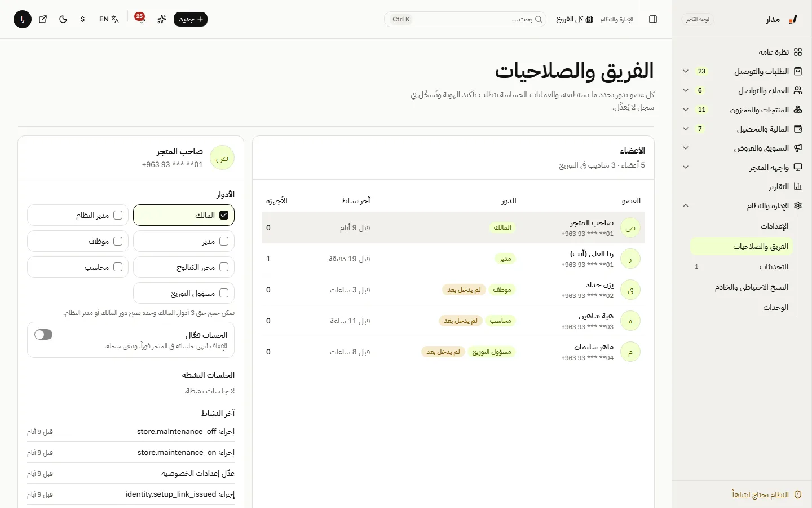This screenshot has width=812, height=508.
Task: Click the gear icon beside الإدارة والنظام
Action: coord(797,205)
